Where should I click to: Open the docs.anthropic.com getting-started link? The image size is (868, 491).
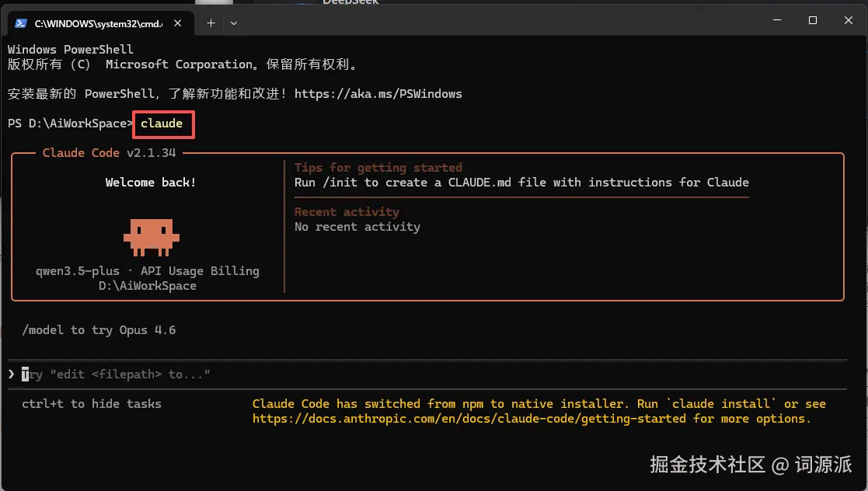469,419
